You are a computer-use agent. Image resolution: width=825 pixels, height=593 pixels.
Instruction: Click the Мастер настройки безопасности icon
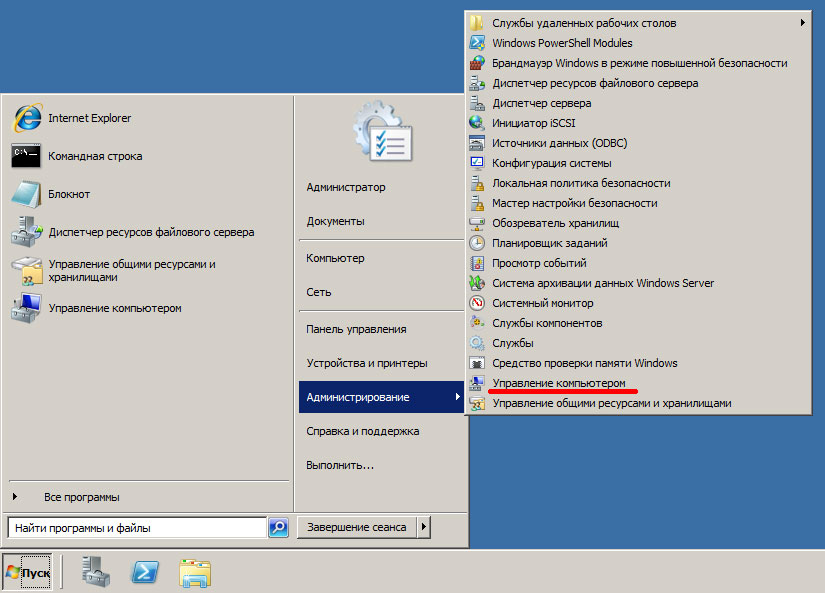477,203
